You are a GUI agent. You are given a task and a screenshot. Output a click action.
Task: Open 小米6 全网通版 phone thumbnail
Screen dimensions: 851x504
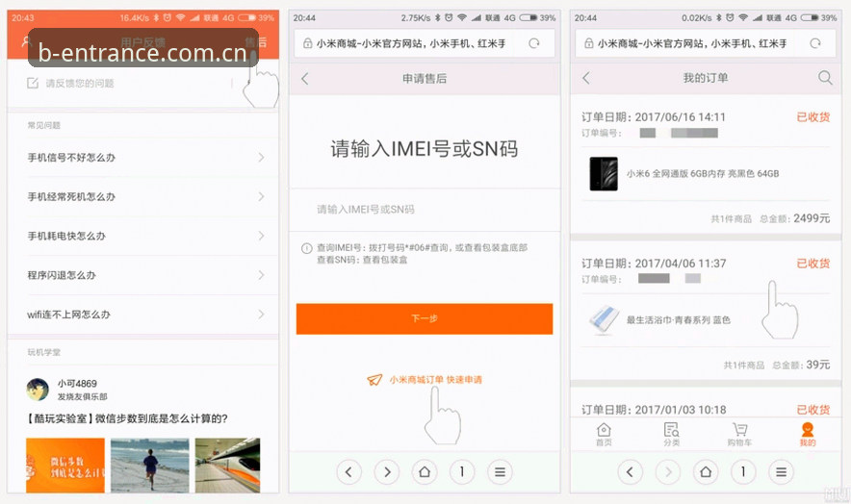[x=604, y=173]
